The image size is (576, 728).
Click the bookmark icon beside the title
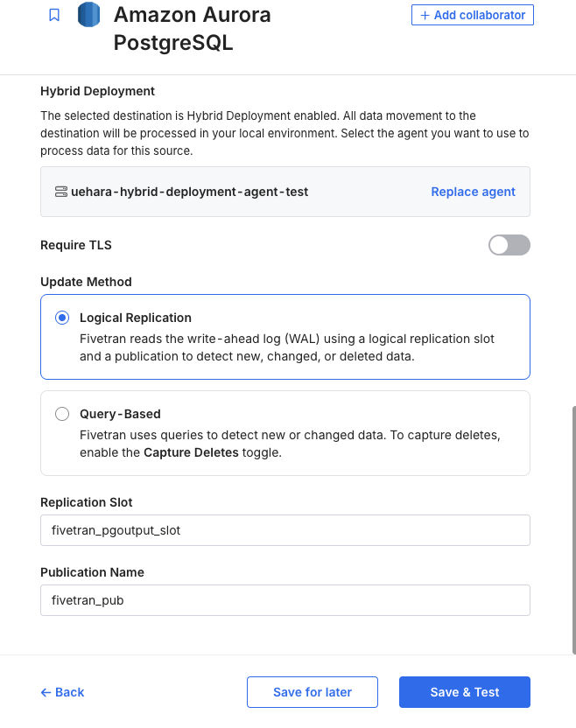click(54, 16)
